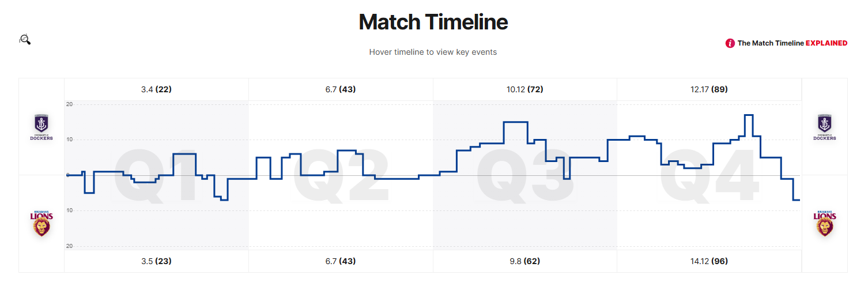Select Dockers Q1 score 3.4 (22)
Image resolution: width=868 pixels, height=286 pixels.
click(x=156, y=89)
